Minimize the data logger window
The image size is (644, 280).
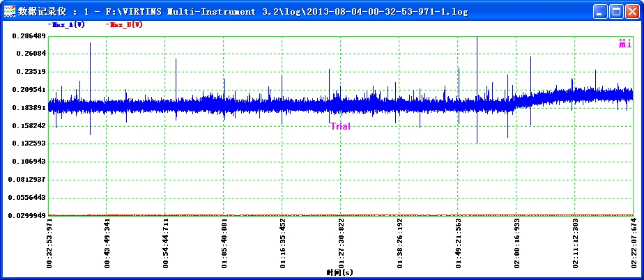coord(601,12)
